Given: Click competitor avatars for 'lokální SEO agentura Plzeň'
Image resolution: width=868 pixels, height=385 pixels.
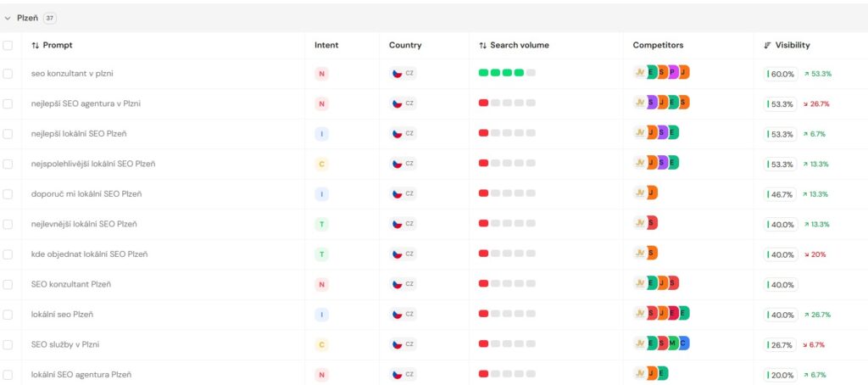Looking at the screenshot, I should 651,373.
